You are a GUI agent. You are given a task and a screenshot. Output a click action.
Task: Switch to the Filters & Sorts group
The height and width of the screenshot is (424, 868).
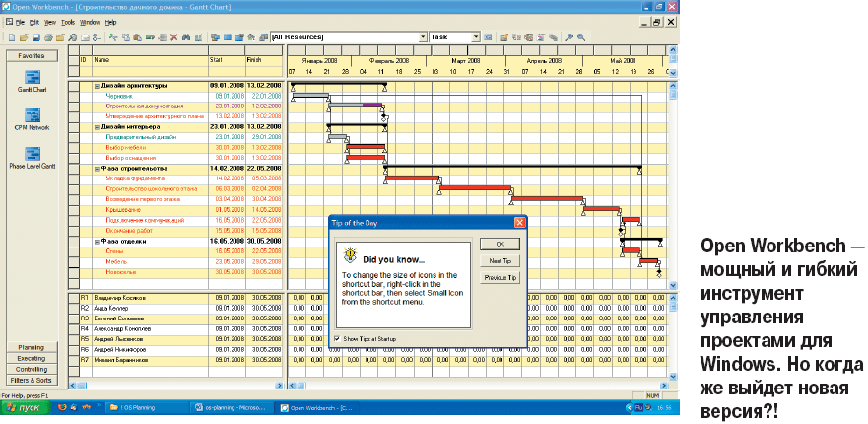(32, 381)
